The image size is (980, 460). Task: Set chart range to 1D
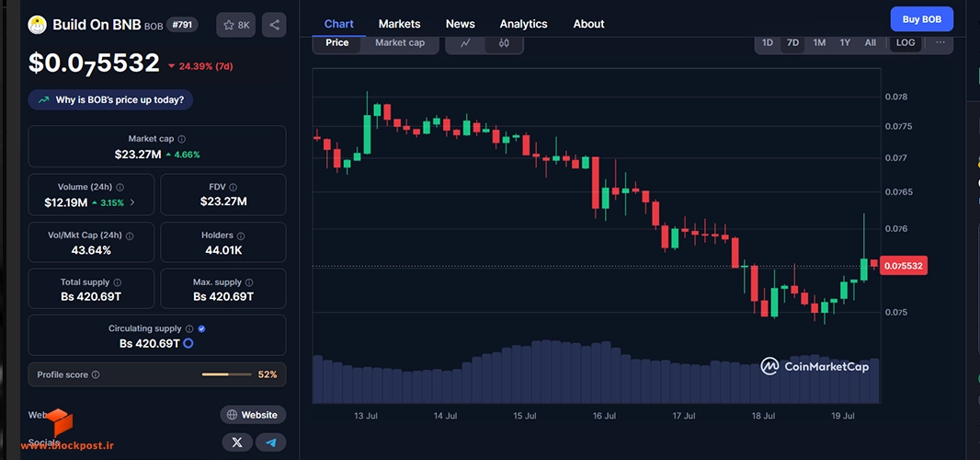[767, 42]
